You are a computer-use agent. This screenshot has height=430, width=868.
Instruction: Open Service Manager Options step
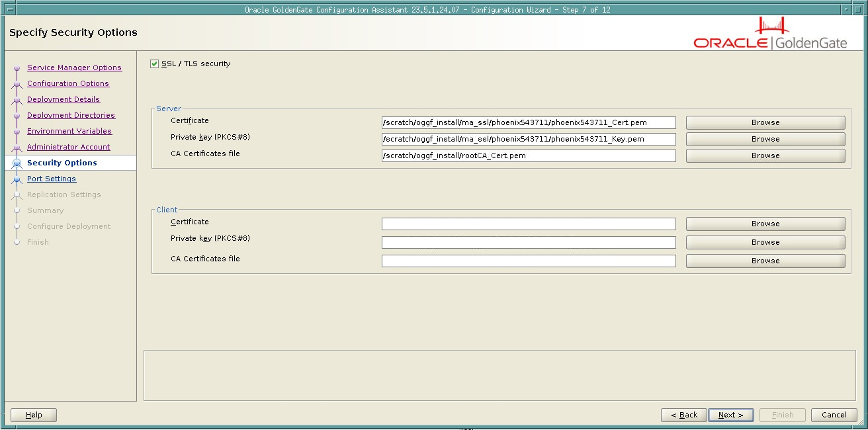[74, 67]
